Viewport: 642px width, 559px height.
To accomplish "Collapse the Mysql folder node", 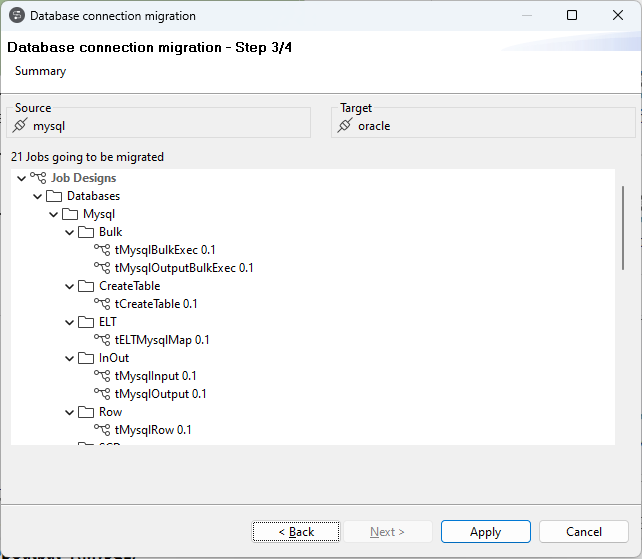I will point(54,214).
